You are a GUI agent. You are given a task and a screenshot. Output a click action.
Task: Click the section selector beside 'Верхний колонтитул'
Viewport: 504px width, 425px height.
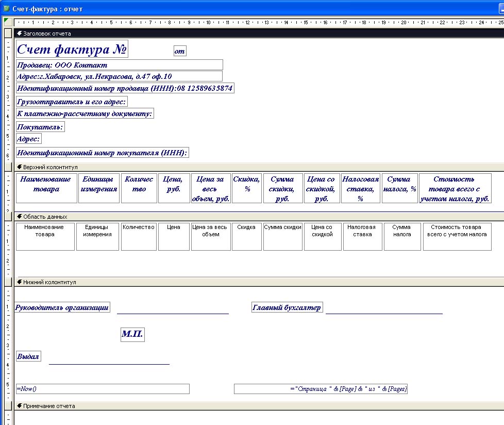[x=8, y=167]
